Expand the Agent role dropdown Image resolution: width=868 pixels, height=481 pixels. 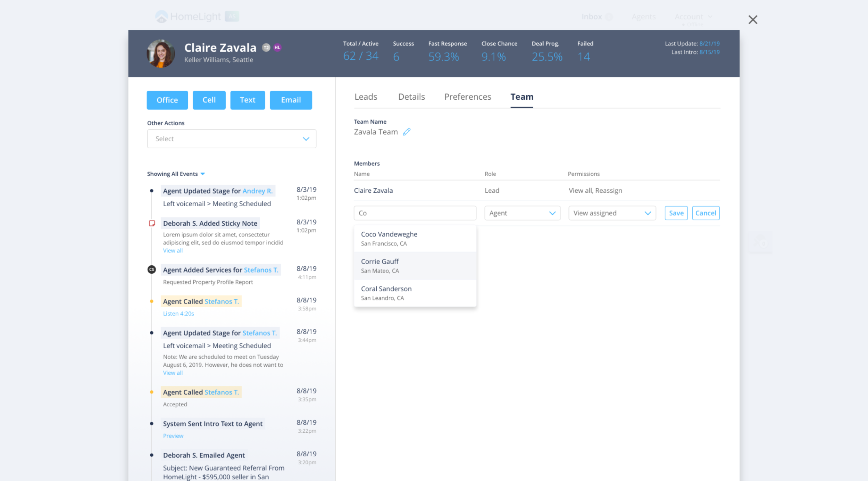click(522, 213)
